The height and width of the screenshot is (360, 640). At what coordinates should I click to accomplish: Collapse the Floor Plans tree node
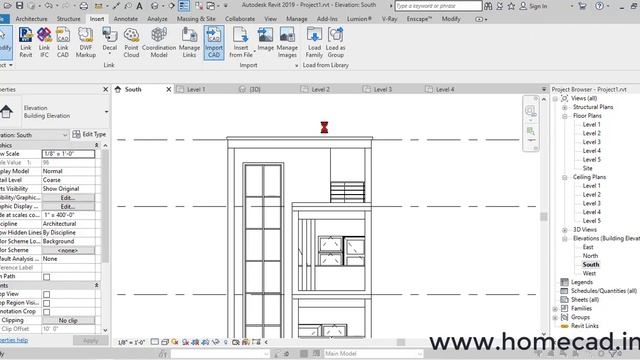pyautogui.click(x=565, y=116)
